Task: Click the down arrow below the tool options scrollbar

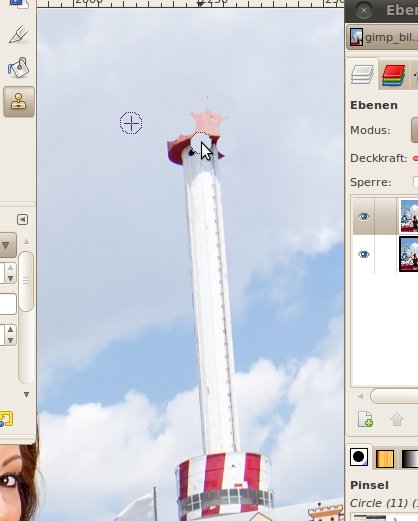Action: tap(26, 395)
